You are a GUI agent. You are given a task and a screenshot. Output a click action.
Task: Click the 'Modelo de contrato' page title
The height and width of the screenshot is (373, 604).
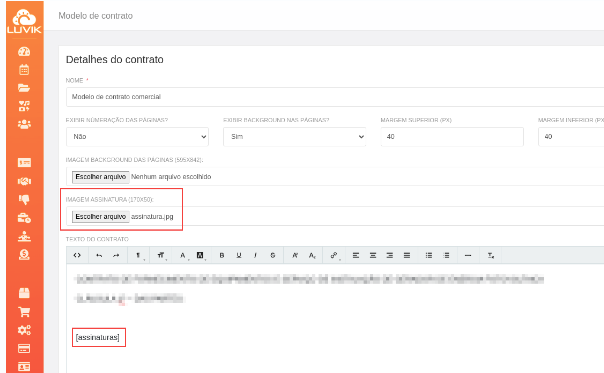(96, 16)
